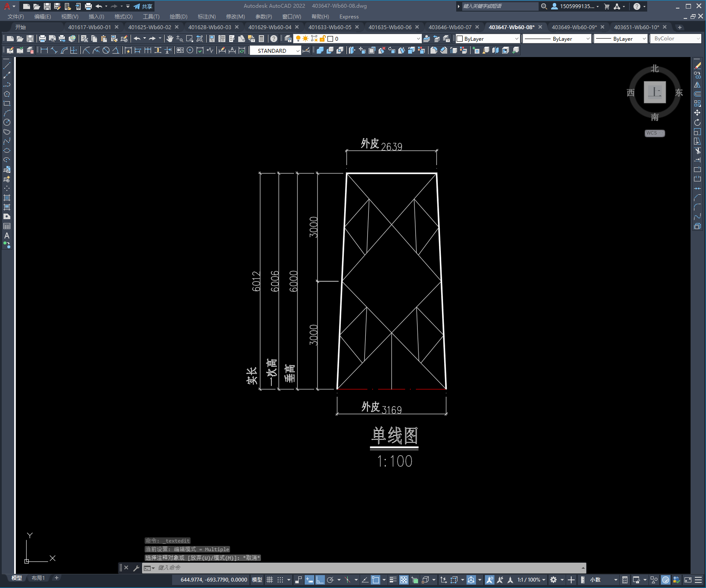Select the Pan hand tool
The width and height of the screenshot is (706, 588).
(170, 39)
